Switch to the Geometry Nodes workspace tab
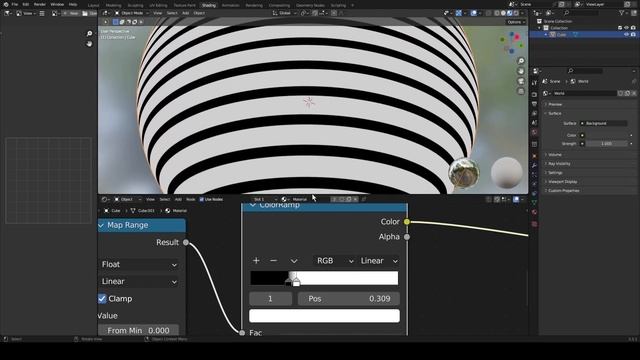The image size is (640, 360). (x=310, y=5)
